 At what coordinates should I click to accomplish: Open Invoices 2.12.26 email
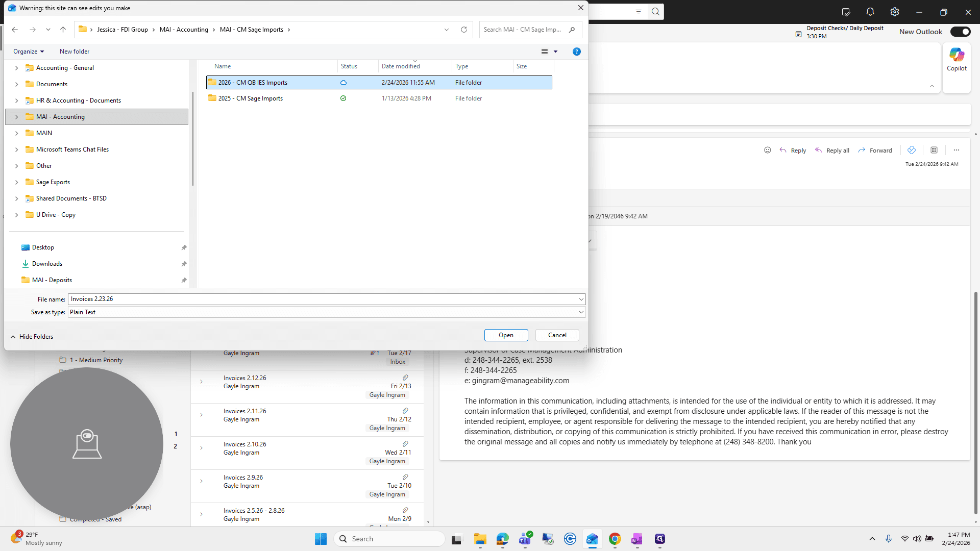click(x=307, y=387)
